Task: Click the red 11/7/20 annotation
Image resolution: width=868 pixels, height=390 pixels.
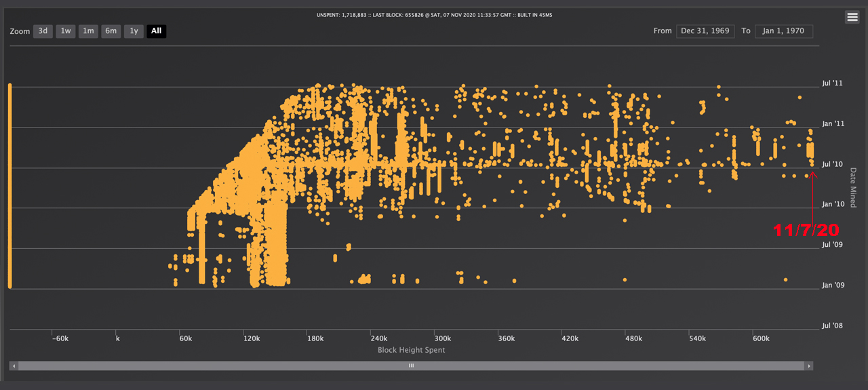Action: click(x=806, y=230)
